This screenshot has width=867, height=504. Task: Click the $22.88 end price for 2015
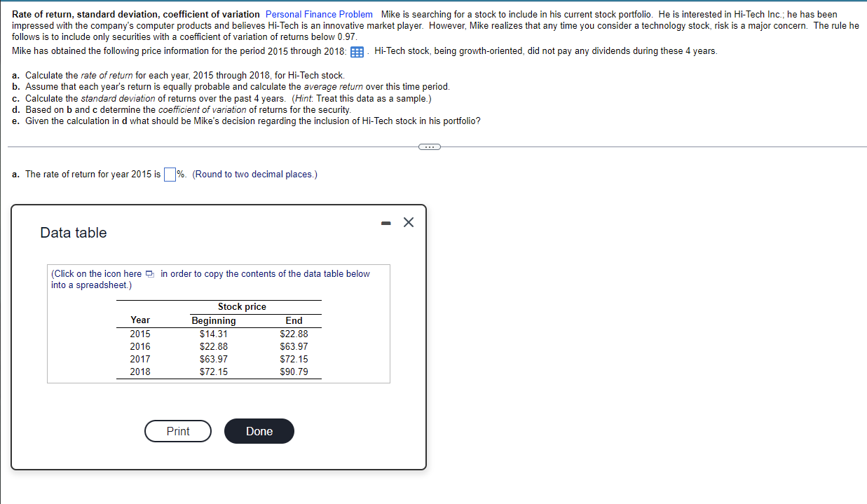click(x=294, y=334)
